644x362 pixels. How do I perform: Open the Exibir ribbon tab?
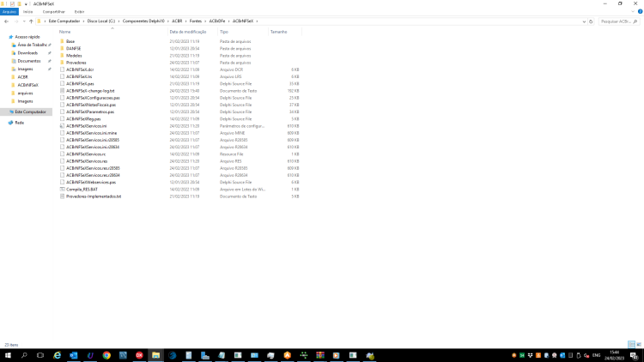[x=79, y=12]
